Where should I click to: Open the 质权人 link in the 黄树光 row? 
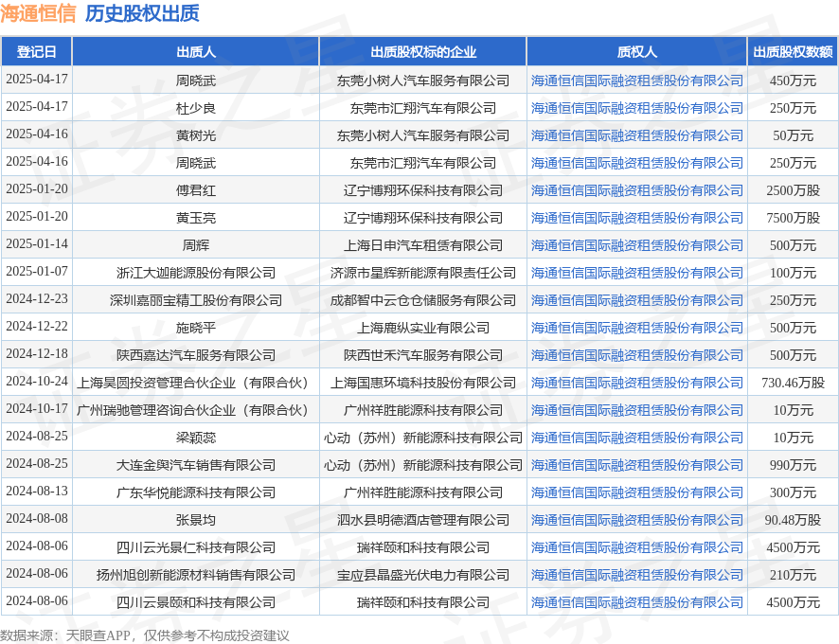click(636, 135)
